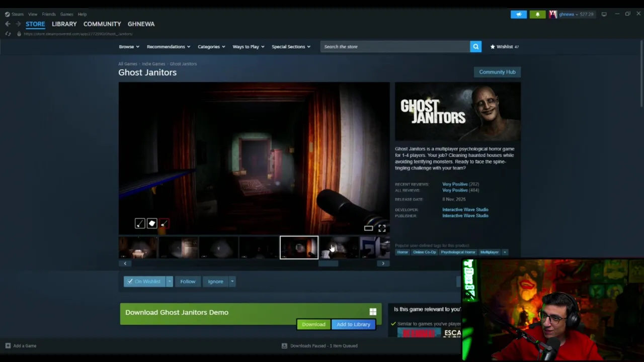The height and width of the screenshot is (362, 644).
Task: Go forward with the forward arrow
Action: click(x=19, y=24)
